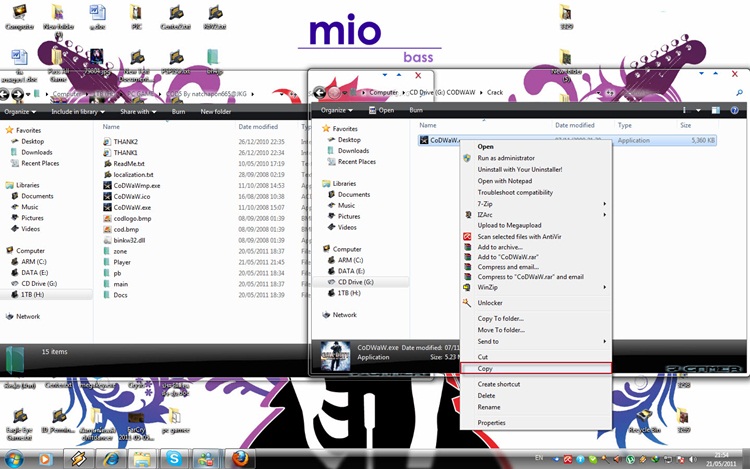Image resolution: width=750 pixels, height=469 pixels.
Task: Sort by the Type column in the Crack window
Action: tap(625, 125)
